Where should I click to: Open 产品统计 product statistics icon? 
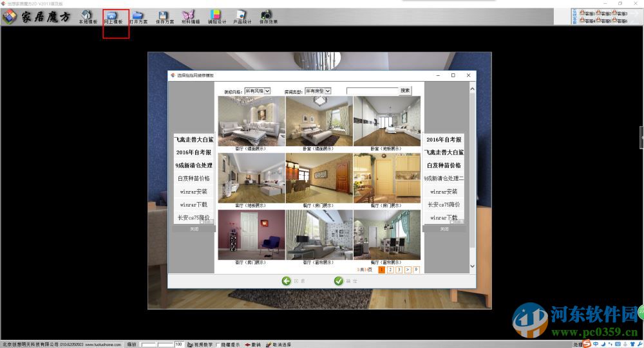coord(242,17)
